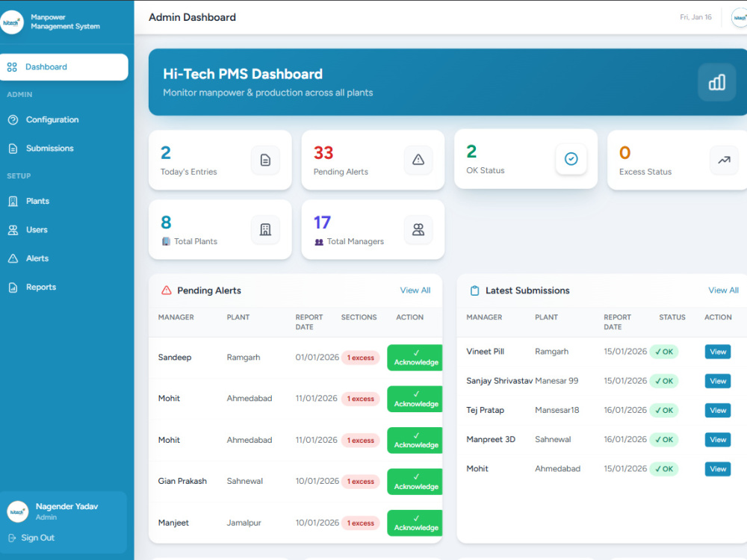Image resolution: width=747 pixels, height=560 pixels.
Task: Click the document icon on Today's Entries card
Action: [265, 160]
